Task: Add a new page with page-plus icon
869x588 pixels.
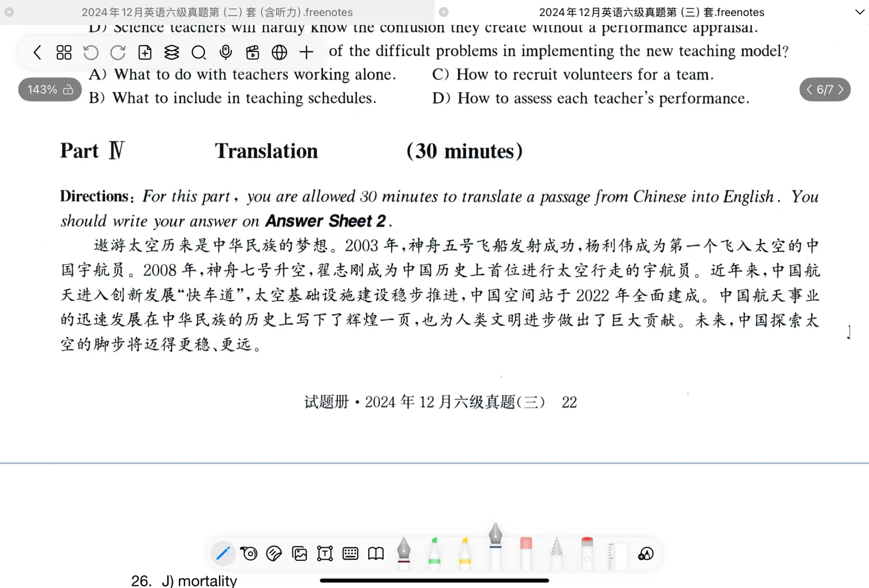Action: point(145,52)
